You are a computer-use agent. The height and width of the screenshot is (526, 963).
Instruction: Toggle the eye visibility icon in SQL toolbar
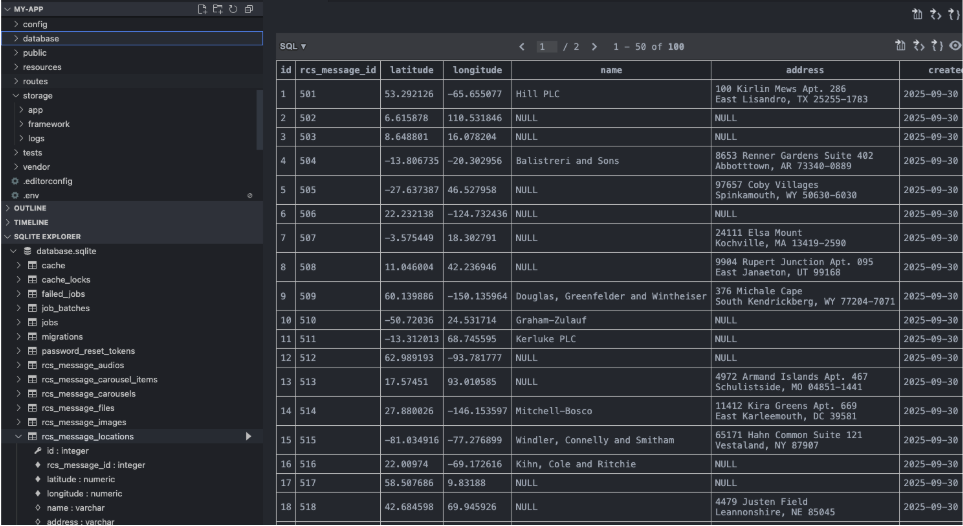tap(955, 45)
